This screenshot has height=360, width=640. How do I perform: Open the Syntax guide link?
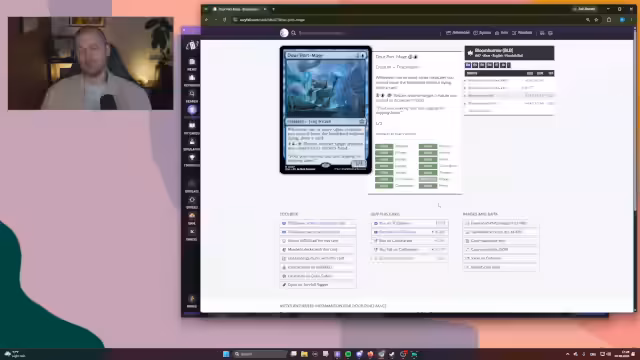pyautogui.click(x=482, y=33)
